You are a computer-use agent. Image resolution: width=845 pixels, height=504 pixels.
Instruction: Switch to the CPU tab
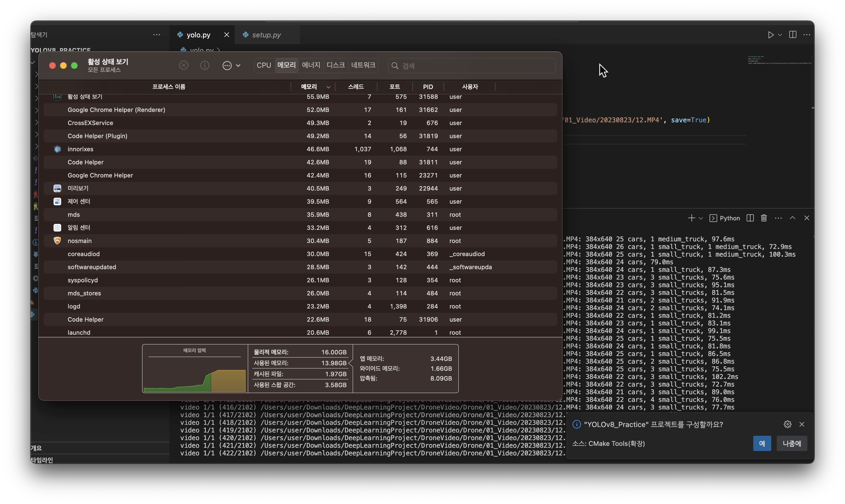(x=264, y=65)
